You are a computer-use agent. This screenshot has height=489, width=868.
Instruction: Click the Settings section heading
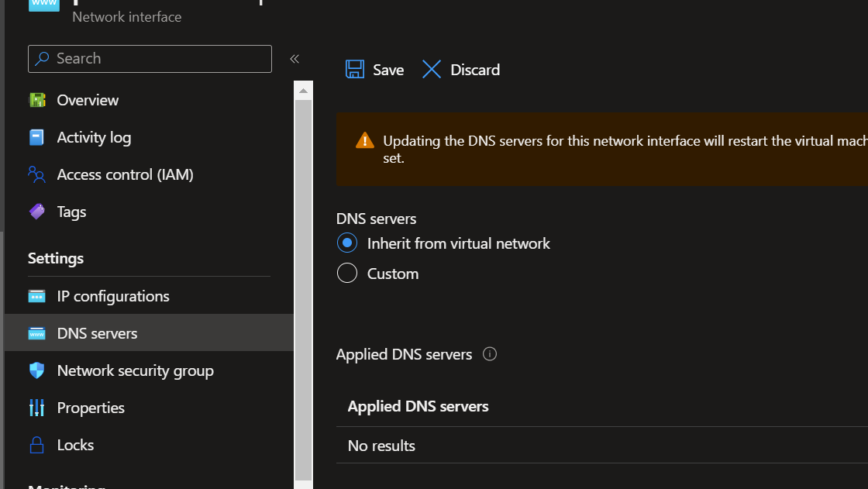coord(56,259)
